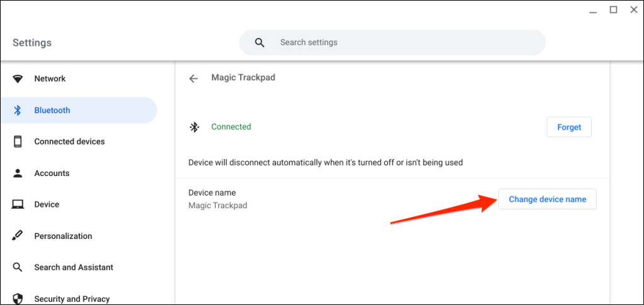Click the Device name label
Viewport: 644px width, 305px height.
(213, 192)
